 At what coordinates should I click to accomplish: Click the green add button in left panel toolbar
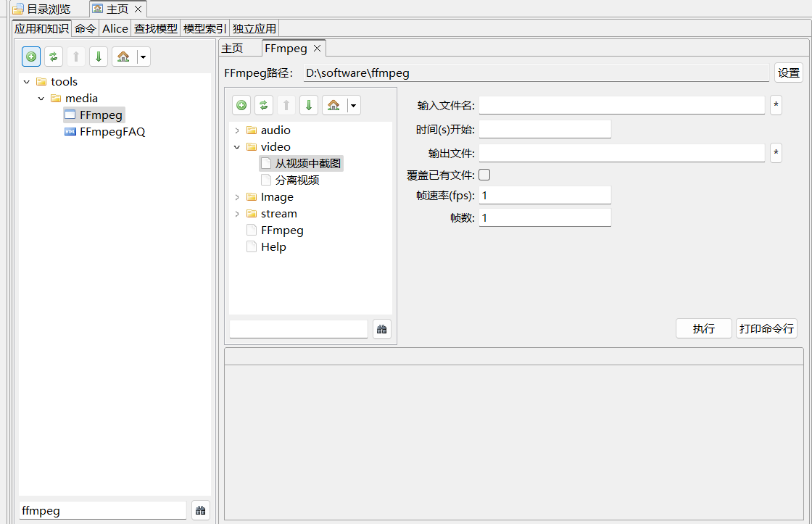(x=31, y=57)
